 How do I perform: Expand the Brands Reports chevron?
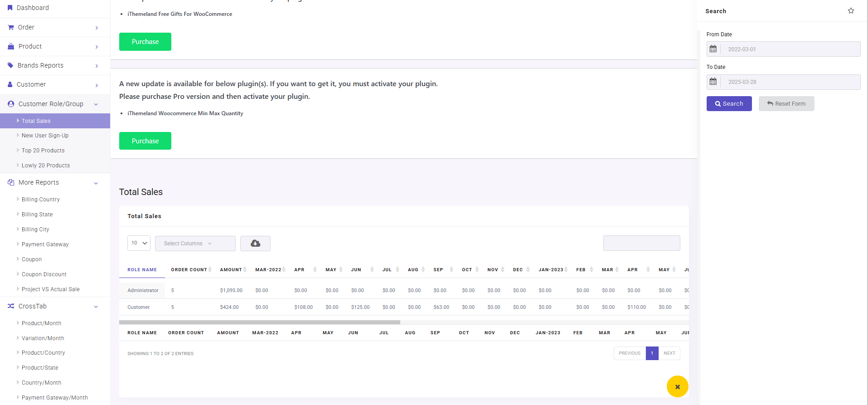[97, 66]
